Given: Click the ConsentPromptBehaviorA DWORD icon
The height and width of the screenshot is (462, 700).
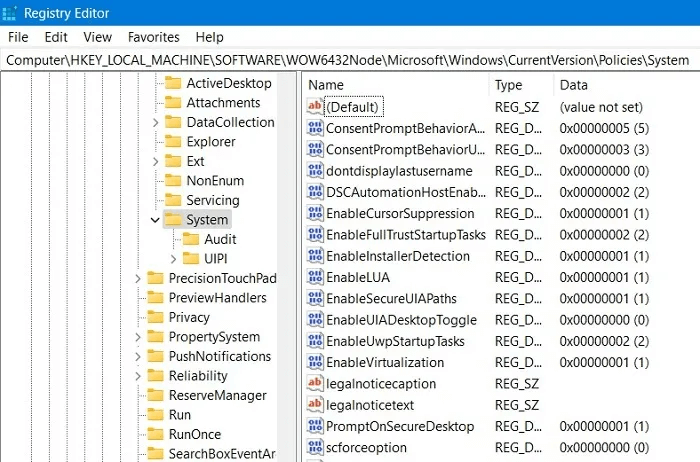Looking at the screenshot, I should point(315,128).
